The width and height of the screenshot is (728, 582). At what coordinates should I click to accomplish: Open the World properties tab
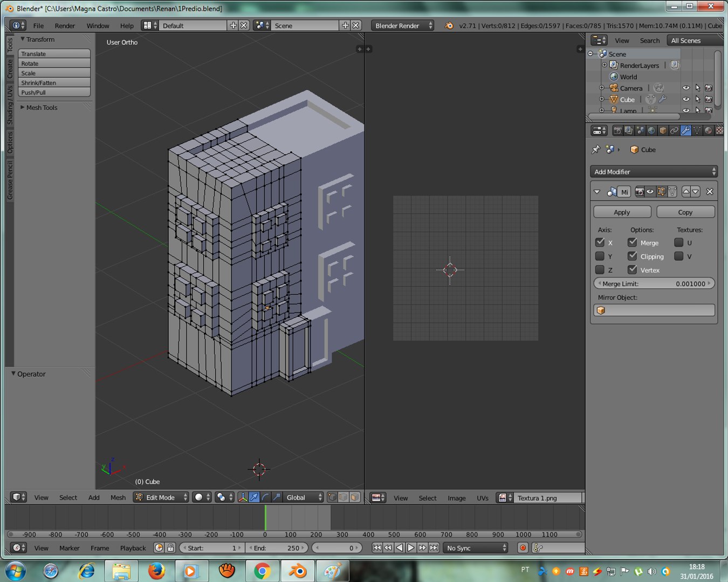point(651,130)
